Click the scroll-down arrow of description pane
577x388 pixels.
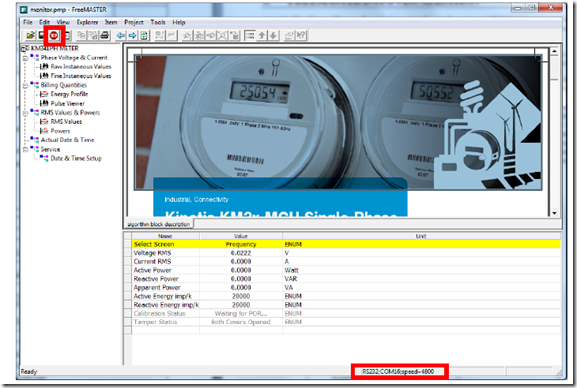pyautogui.click(x=554, y=213)
